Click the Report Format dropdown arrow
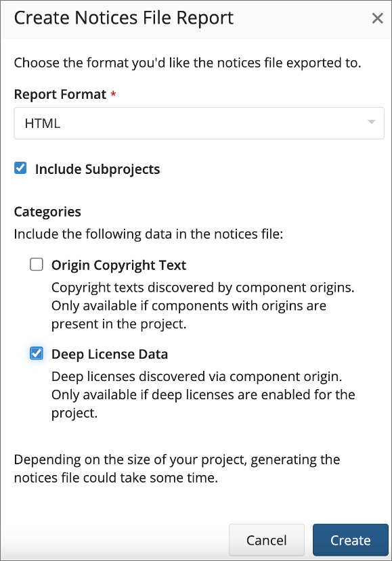This screenshot has height=561, width=392. click(x=371, y=122)
